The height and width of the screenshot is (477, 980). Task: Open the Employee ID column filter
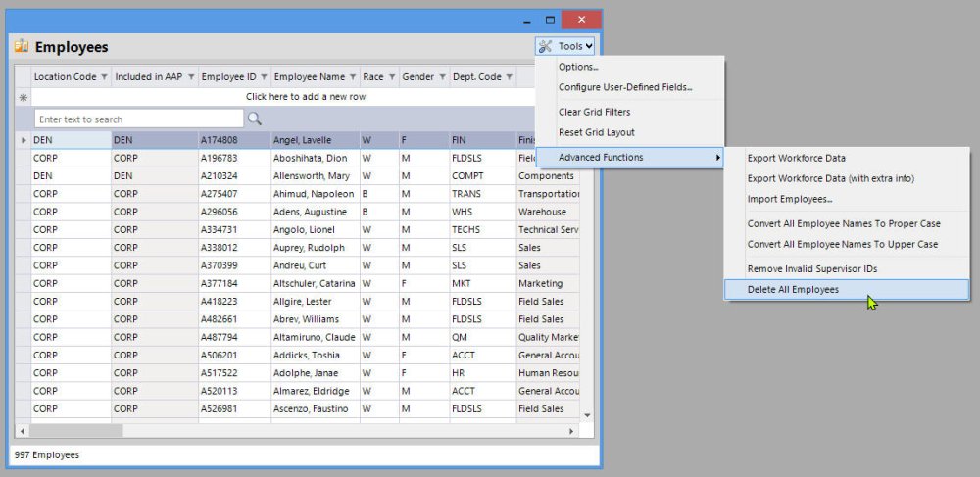pos(264,77)
